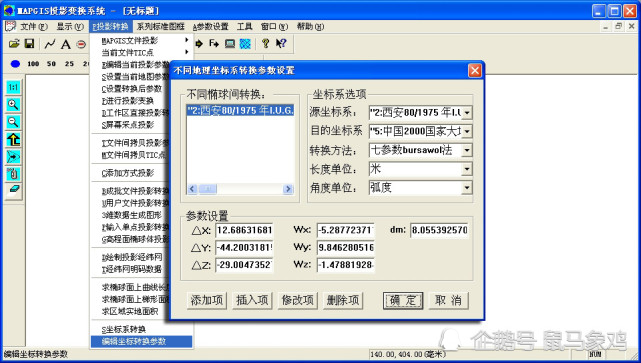Expand the 角度单位 dropdown
This screenshot has height=363, width=641.
coord(467,188)
